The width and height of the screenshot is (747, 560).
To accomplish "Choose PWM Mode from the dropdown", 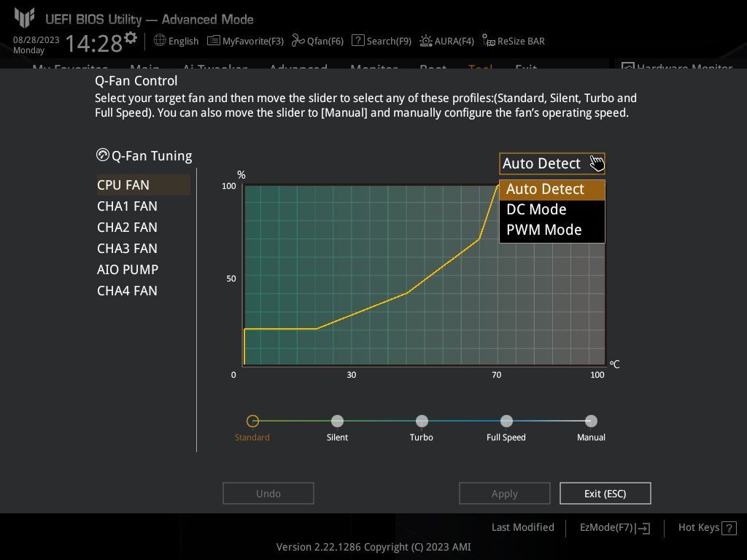I will point(551,230).
